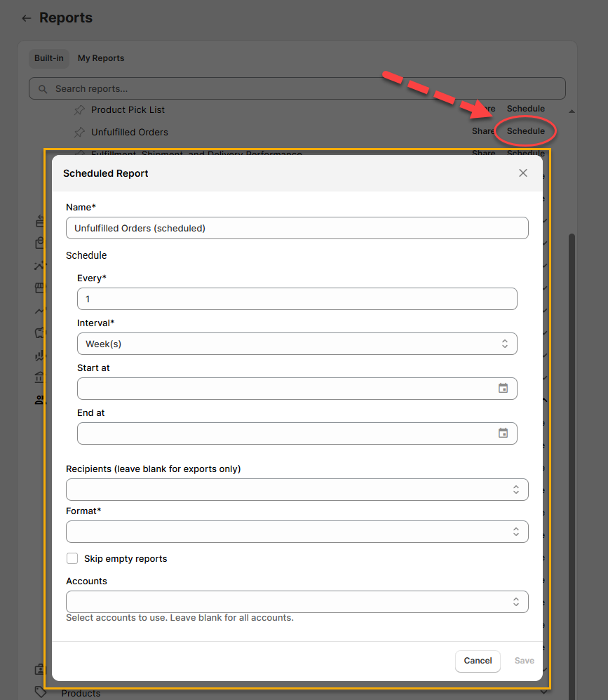Click Share for Unfulfilled Orders

coord(483,131)
